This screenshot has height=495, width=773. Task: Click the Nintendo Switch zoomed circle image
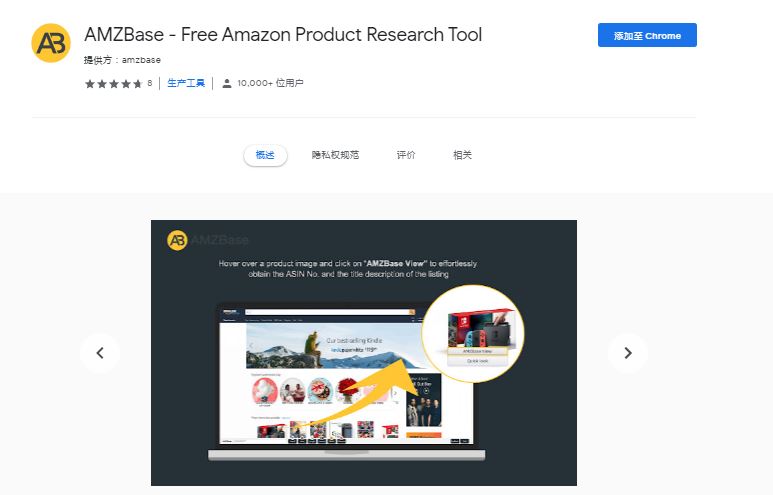coord(473,334)
